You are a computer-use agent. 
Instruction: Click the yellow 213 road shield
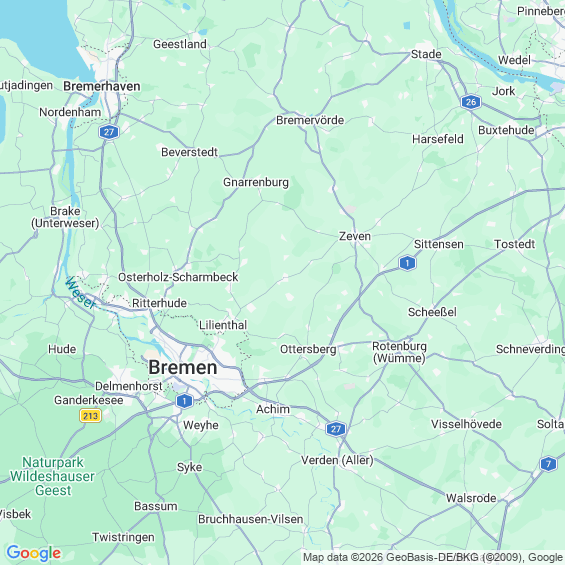(90, 416)
